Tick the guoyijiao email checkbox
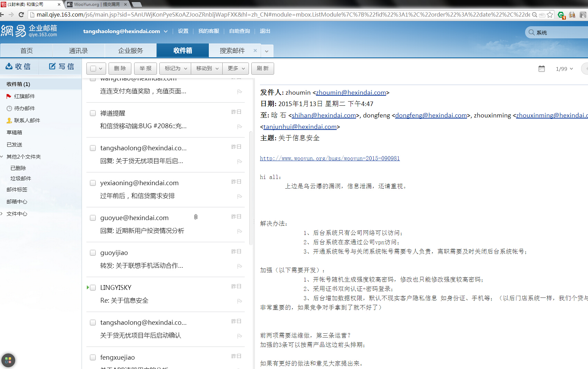The image size is (588, 369). (93, 253)
